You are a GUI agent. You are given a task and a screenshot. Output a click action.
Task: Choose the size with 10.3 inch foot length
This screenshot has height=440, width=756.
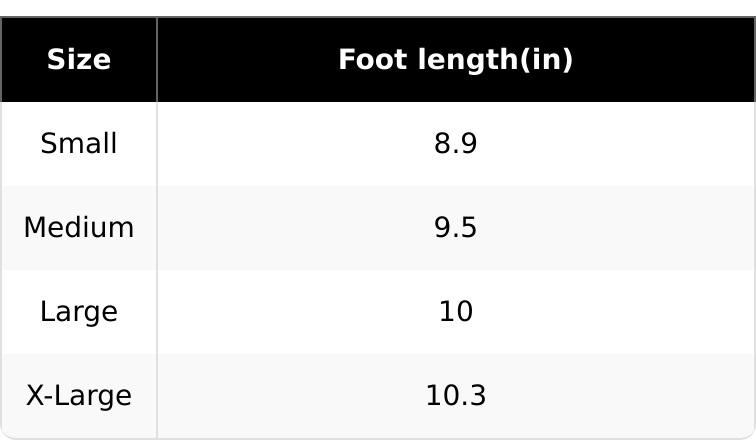pyautogui.click(x=79, y=396)
